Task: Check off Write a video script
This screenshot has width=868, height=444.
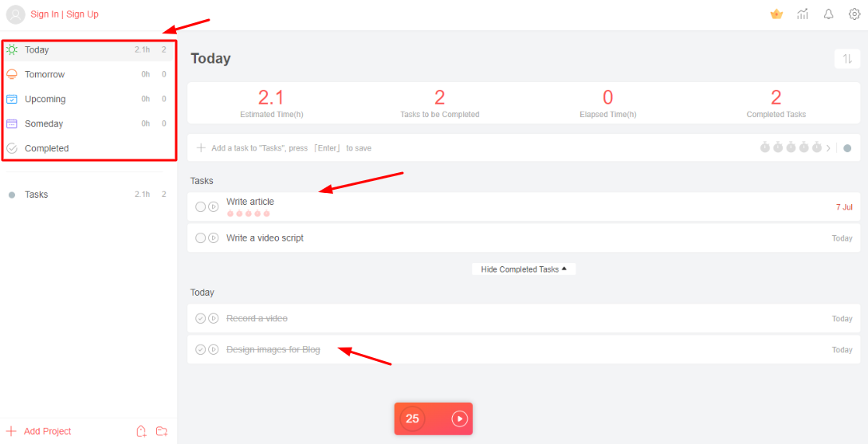Action: click(x=200, y=238)
